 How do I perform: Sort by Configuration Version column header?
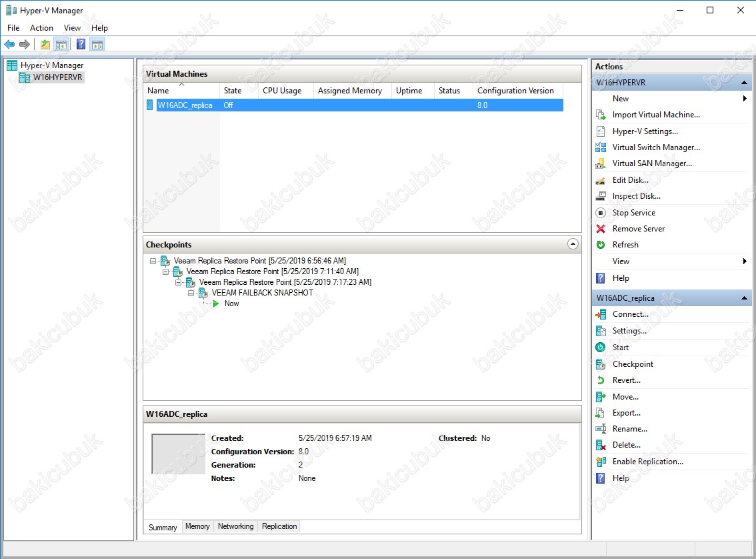pyautogui.click(x=518, y=91)
